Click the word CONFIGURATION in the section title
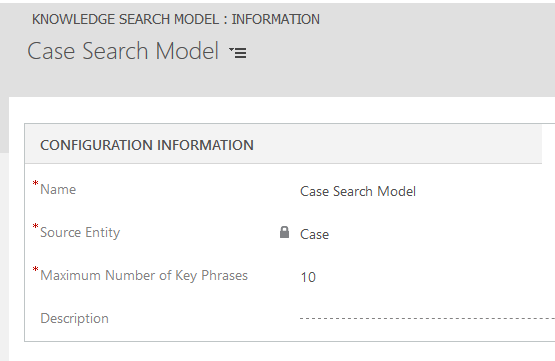 (96, 145)
